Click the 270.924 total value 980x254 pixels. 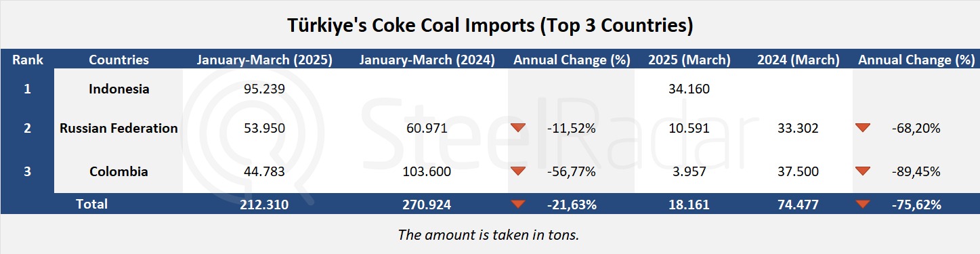[x=427, y=204]
